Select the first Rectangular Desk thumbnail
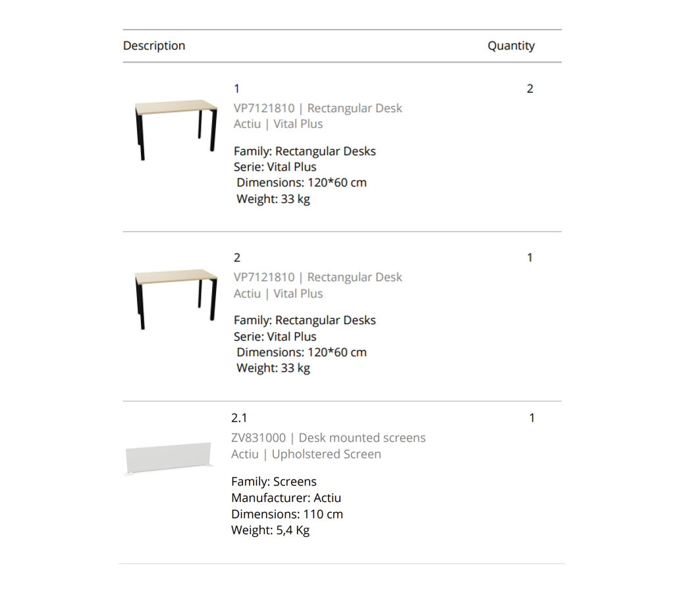Viewport: 700px width, 589px height. click(x=176, y=130)
